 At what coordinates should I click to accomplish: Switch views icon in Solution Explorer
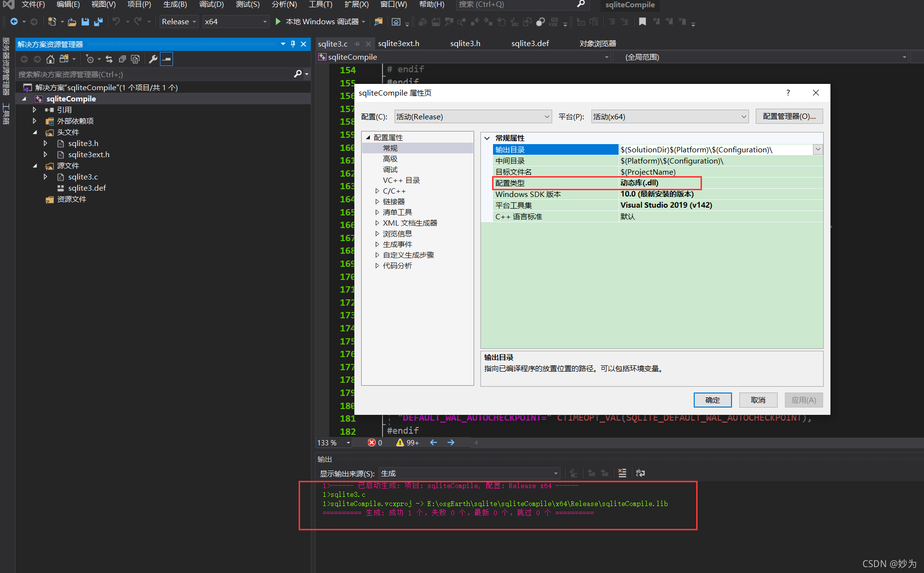click(64, 59)
